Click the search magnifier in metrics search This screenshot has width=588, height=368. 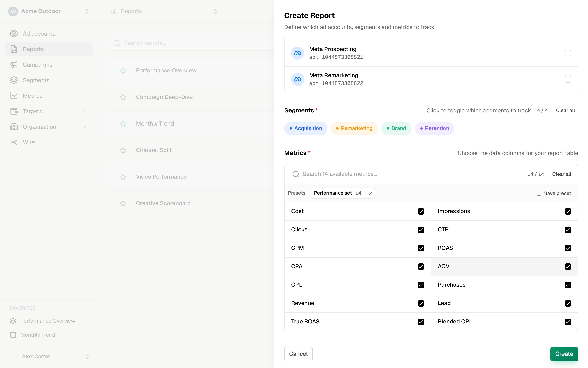tap(296, 174)
